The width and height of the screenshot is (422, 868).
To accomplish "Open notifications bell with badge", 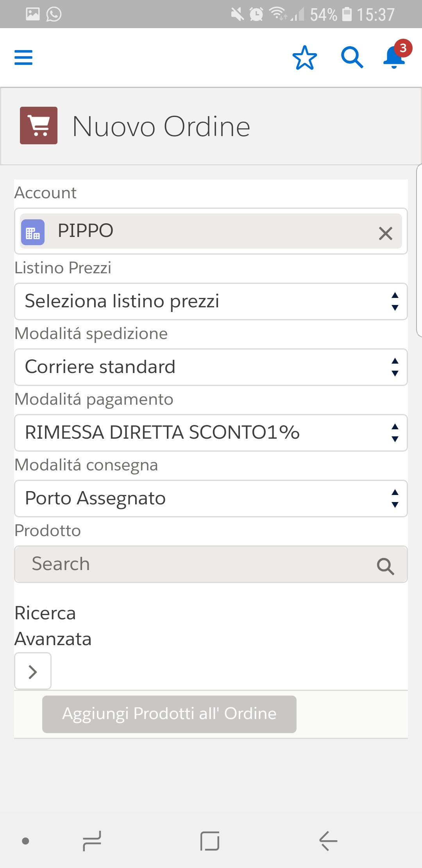I will 395,57.
